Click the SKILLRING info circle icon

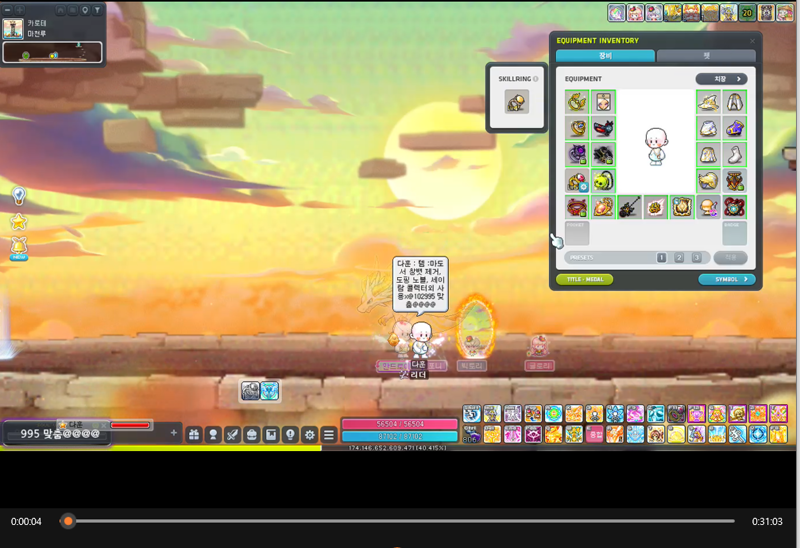coord(536,79)
